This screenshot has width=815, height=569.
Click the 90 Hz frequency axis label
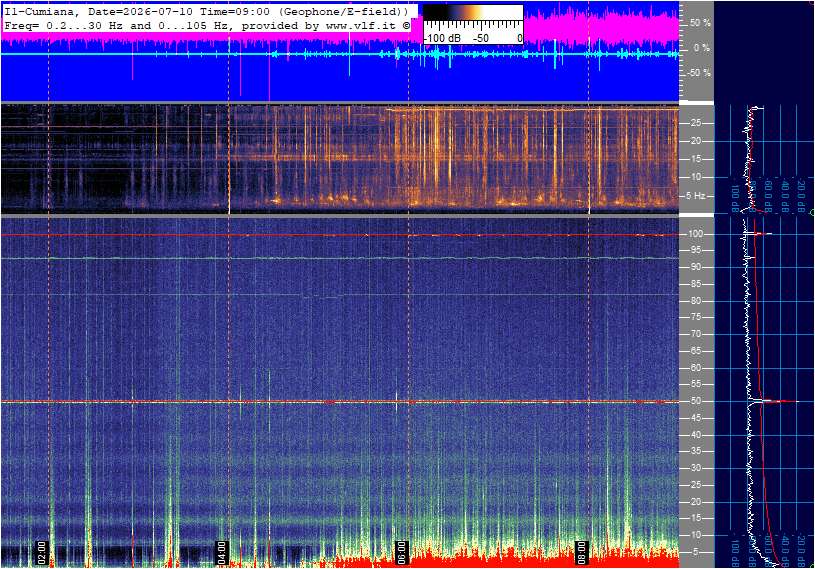696,267
